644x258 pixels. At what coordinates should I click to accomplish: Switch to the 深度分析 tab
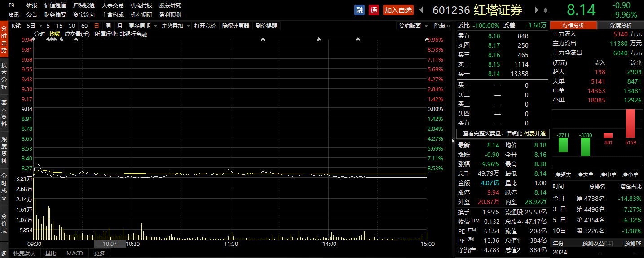click(x=621, y=26)
